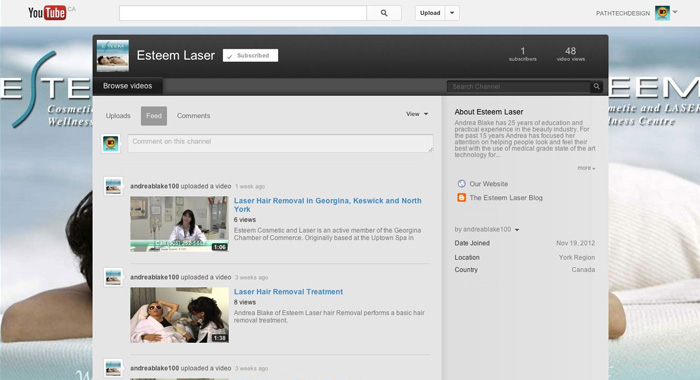Click the 'York Region' location value
Viewport: 700px width, 380px height.
pos(577,257)
